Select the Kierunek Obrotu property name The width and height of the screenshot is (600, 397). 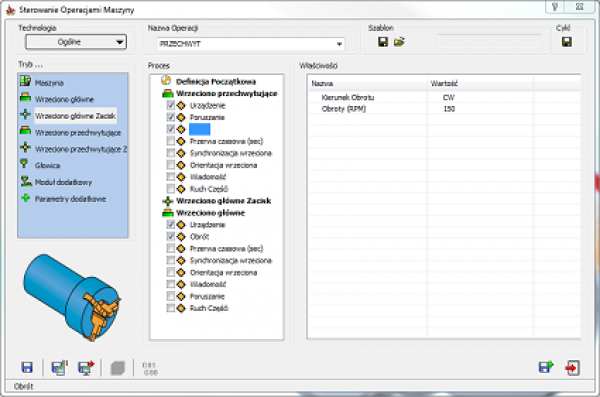(348, 97)
